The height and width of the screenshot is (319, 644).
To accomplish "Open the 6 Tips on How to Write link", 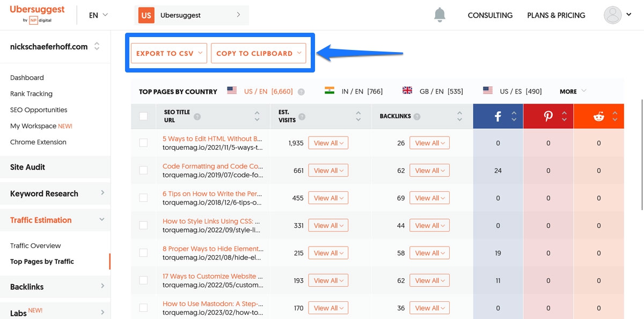I will (x=213, y=193).
